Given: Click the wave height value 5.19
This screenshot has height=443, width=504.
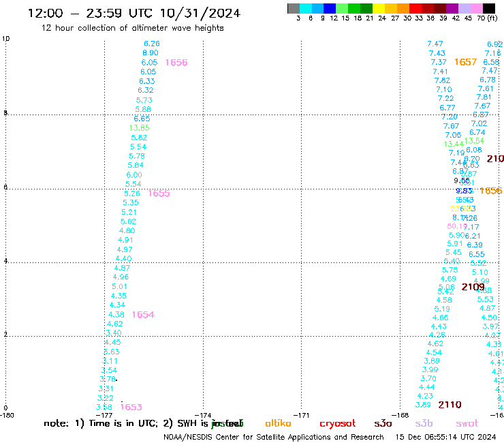Looking at the screenshot, I should (442, 309).
